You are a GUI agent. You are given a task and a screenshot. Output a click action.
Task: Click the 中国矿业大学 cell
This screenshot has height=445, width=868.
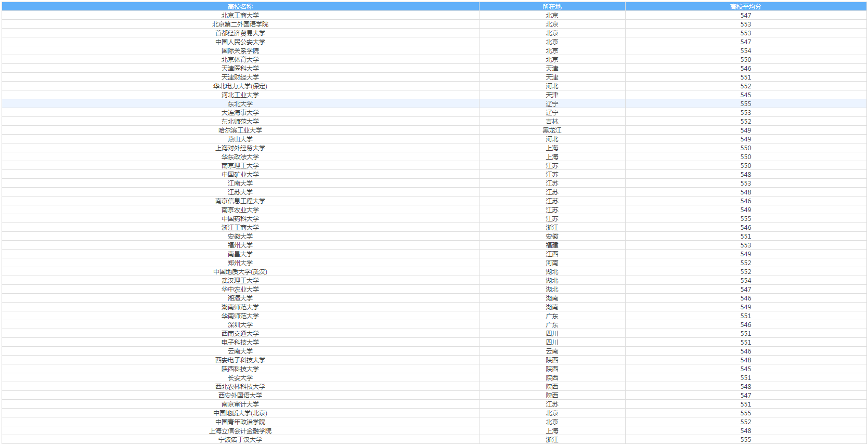point(240,175)
